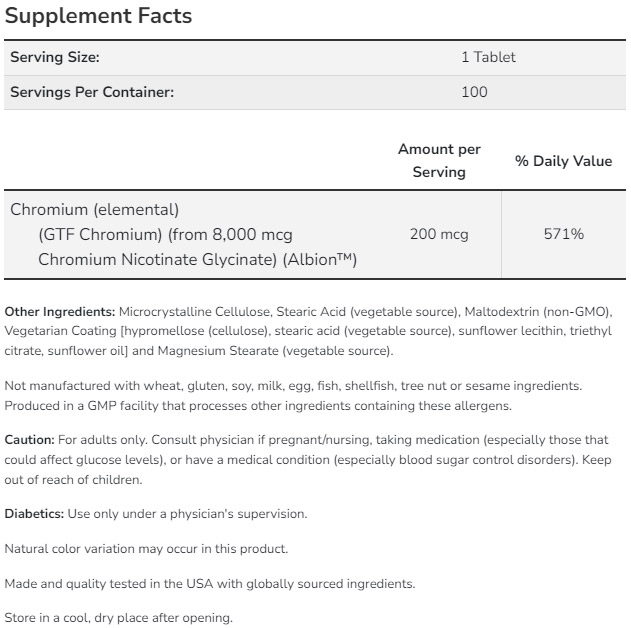Image resolution: width=631 pixels, height=628 pixels.
Task: Click the Chromium (elemental) ingredient name
Action: pos(94,210)
